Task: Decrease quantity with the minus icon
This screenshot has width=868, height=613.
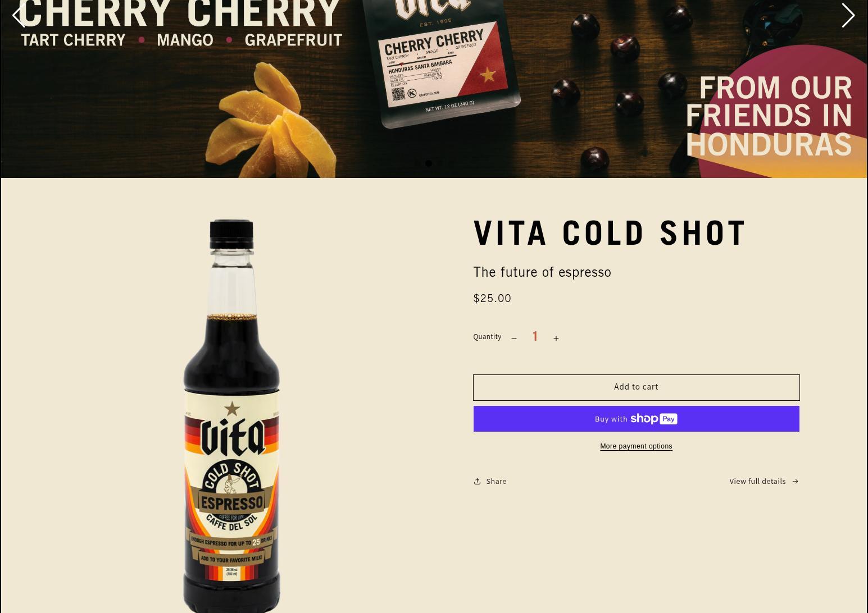Action: (514, 338)
